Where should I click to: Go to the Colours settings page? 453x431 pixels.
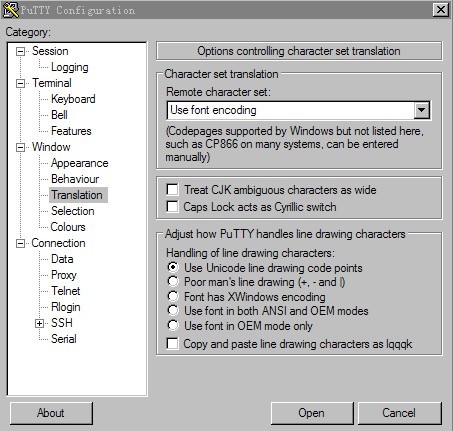(68, 227)
